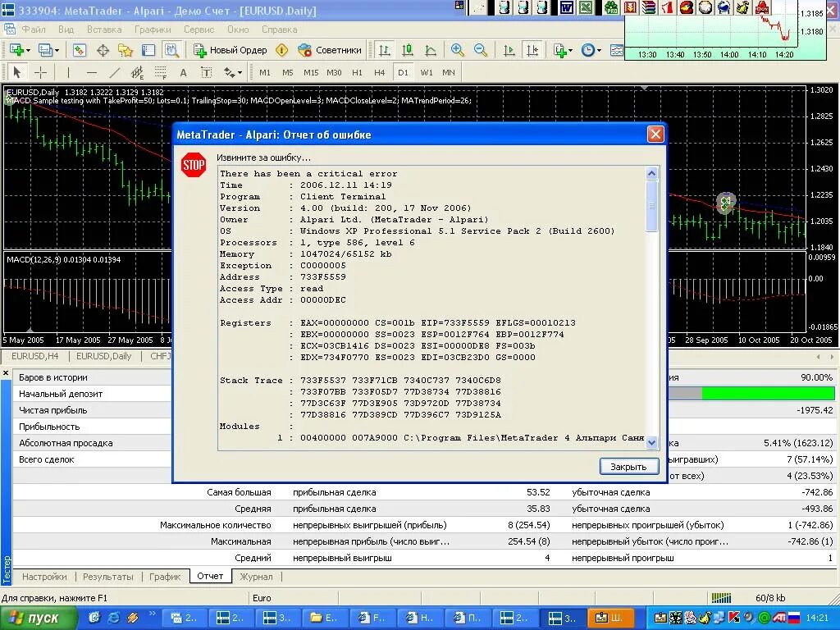
Task: Select the Horizontal Line drawing tool
Action: (92, 72)
